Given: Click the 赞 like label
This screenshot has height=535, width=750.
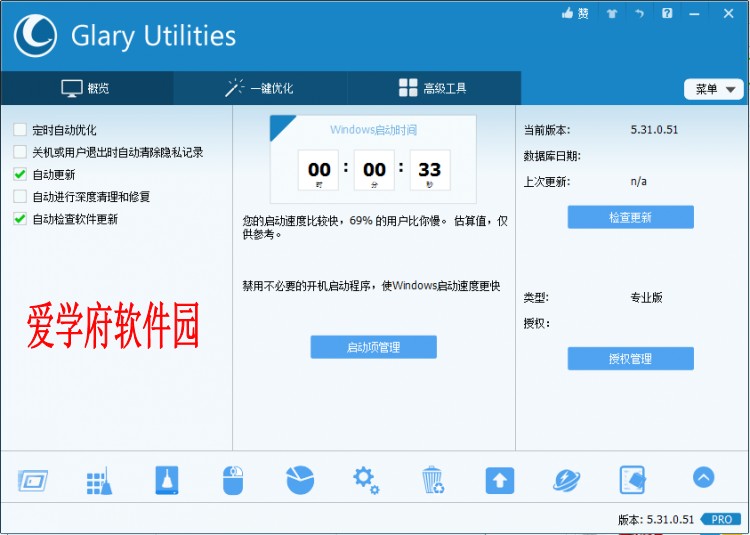Looking at the screenshot, I should point(583,13).
